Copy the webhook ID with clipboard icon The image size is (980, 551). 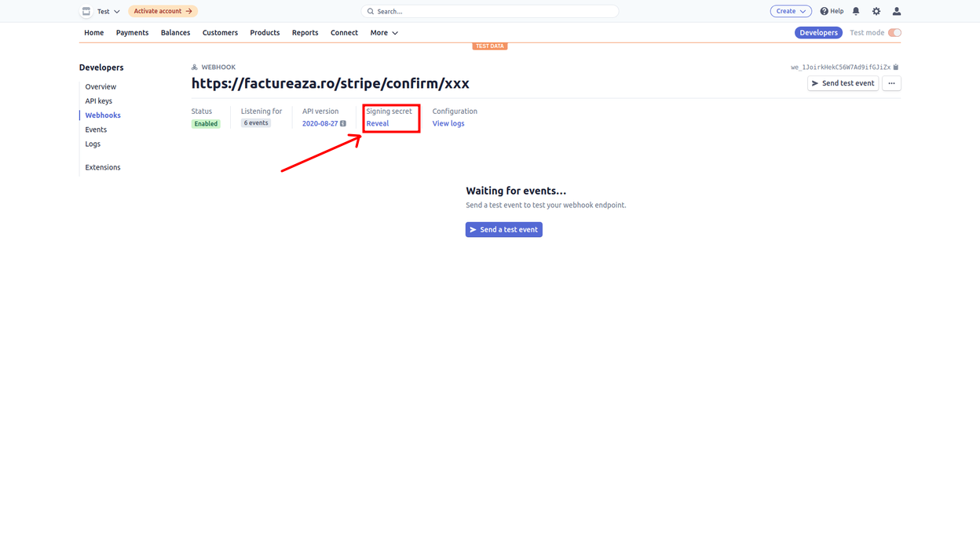point(896,68)
